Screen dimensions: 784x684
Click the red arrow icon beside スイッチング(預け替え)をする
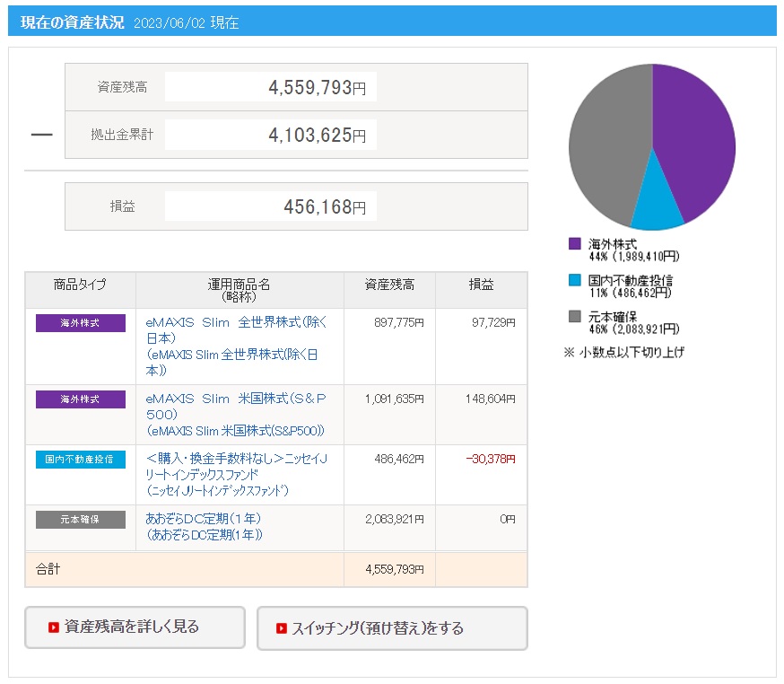click(282, 628)
